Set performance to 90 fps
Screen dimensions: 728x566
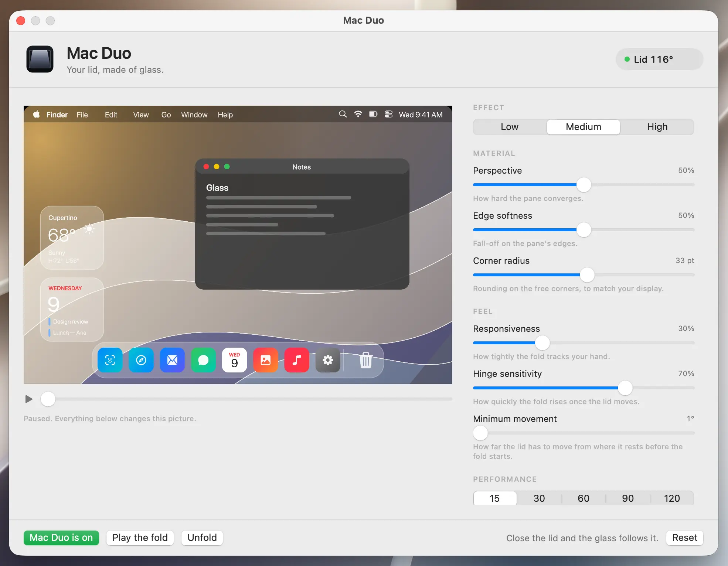coord(628,498)
